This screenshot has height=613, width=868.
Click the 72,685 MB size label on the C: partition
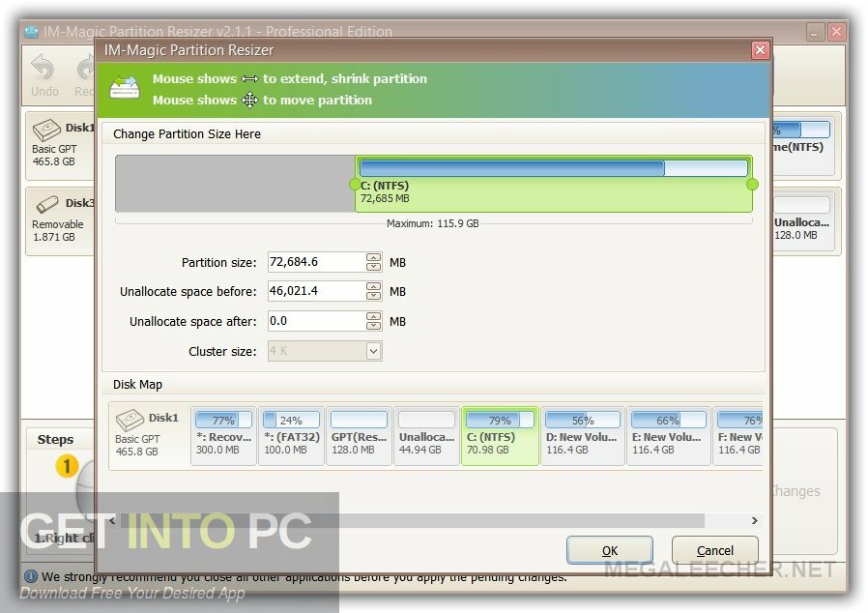(x=385, y=198)
